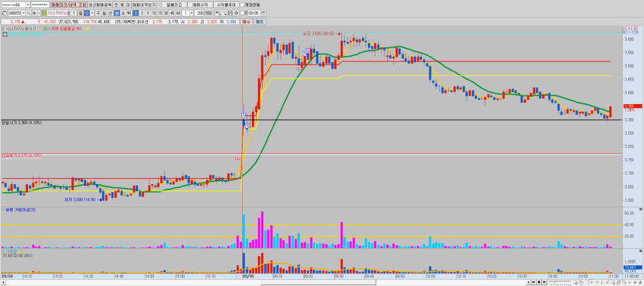The width and height of the screenshot is (644, 286).
Task: Click the crosshair data-view toolbar icon
Action: (x=218, y=13)
